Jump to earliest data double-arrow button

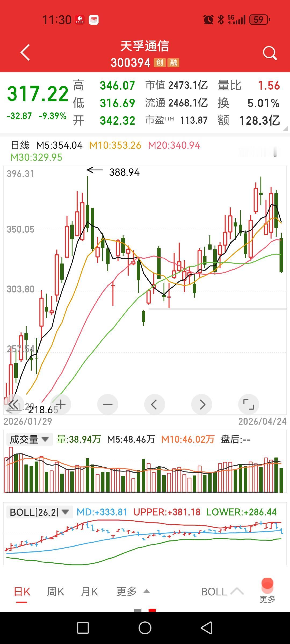pos(13,404)
